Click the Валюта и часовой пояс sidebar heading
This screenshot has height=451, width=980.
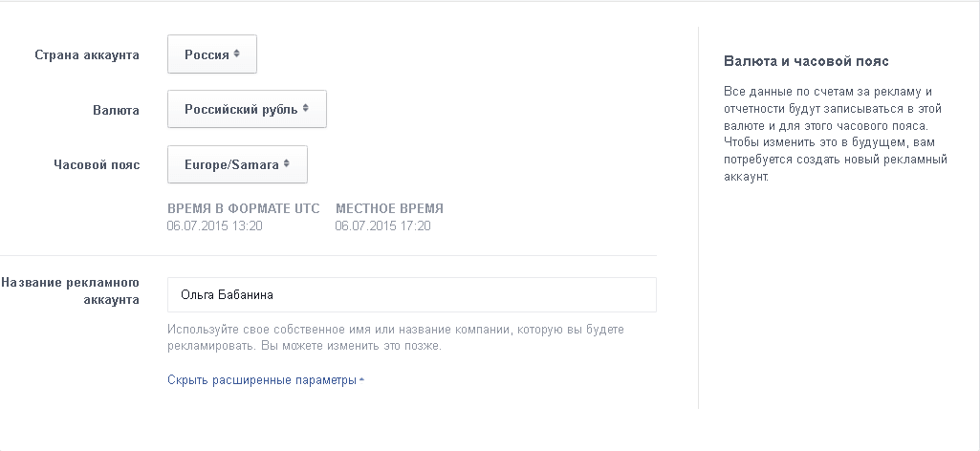coord(807,61)
